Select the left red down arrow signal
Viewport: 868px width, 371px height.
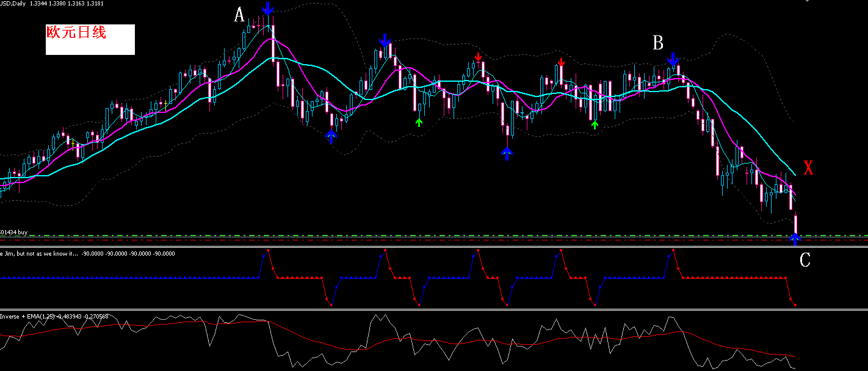point(478,57)
